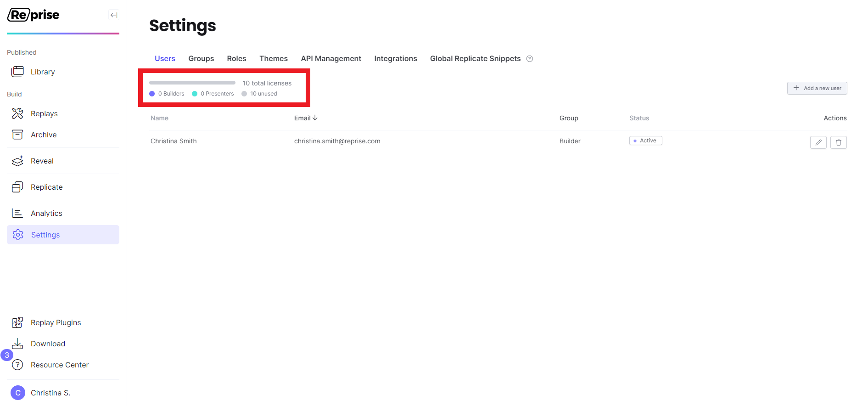The height and width of the screenshot is (406, 868).
Task: Edit Christina Smith with pencil icon
Action: pos(818,142)
